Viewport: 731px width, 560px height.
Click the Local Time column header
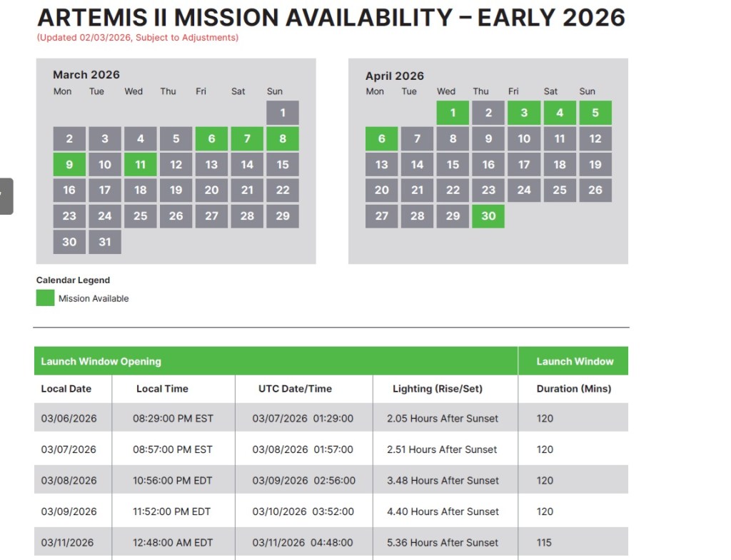pos(162,389)
